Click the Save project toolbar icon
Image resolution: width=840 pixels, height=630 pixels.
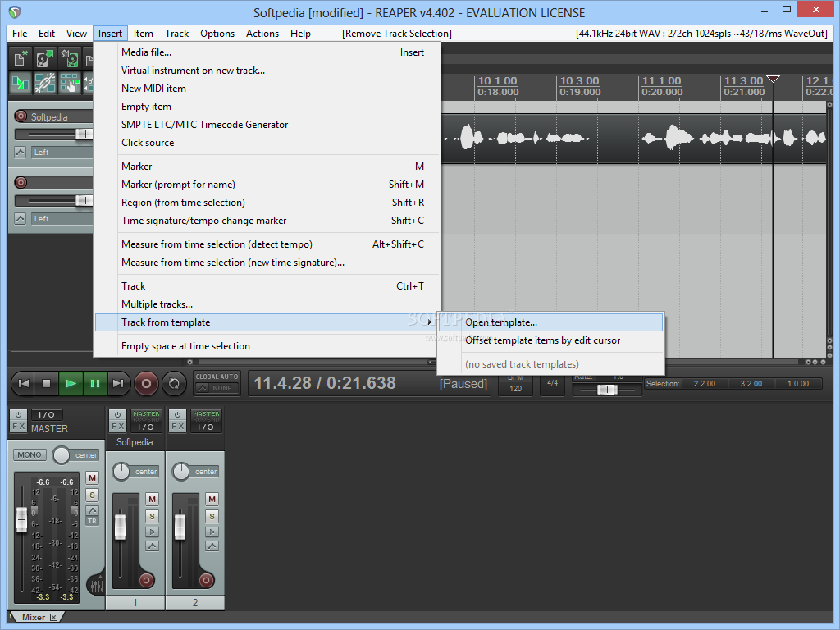70,59
